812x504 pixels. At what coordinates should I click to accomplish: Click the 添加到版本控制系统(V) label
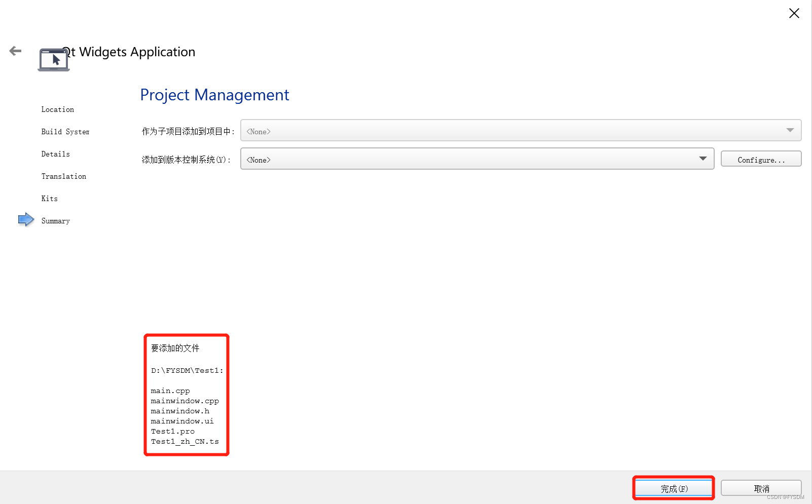[187, 160]
